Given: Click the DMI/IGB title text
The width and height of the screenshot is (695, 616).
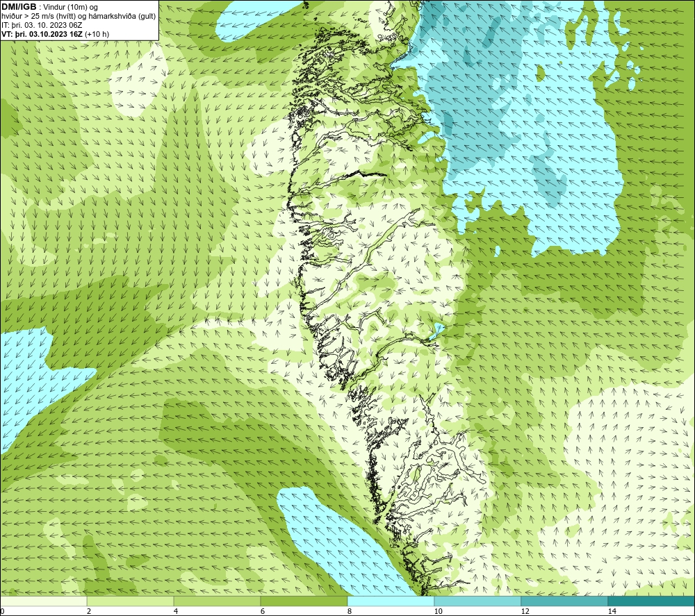Looking at the screenshot, I should point(19,7).
